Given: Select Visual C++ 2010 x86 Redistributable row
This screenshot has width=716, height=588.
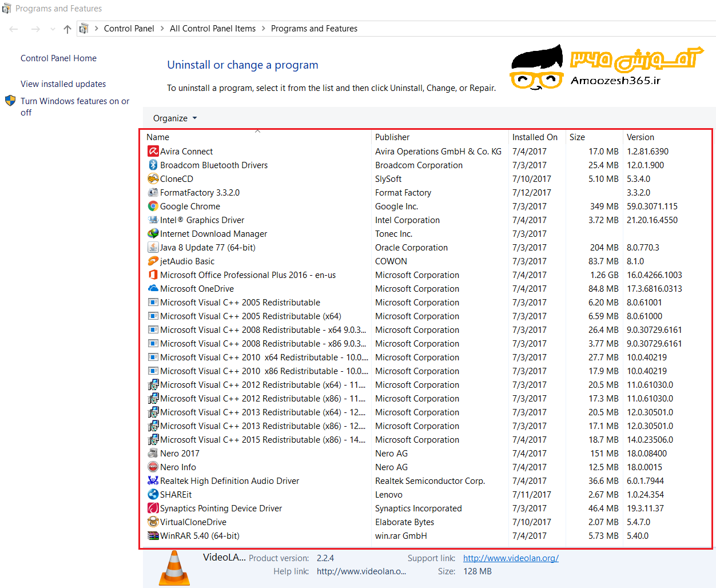Looking at the screenshot, I should click(x=426, y=371).
